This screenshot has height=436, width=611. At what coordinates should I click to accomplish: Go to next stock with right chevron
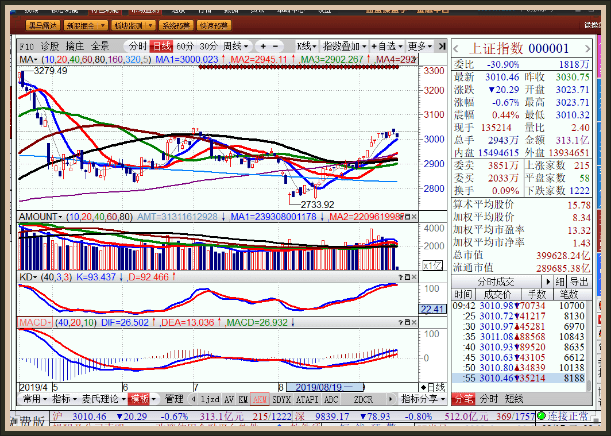(x=588, y=49)
